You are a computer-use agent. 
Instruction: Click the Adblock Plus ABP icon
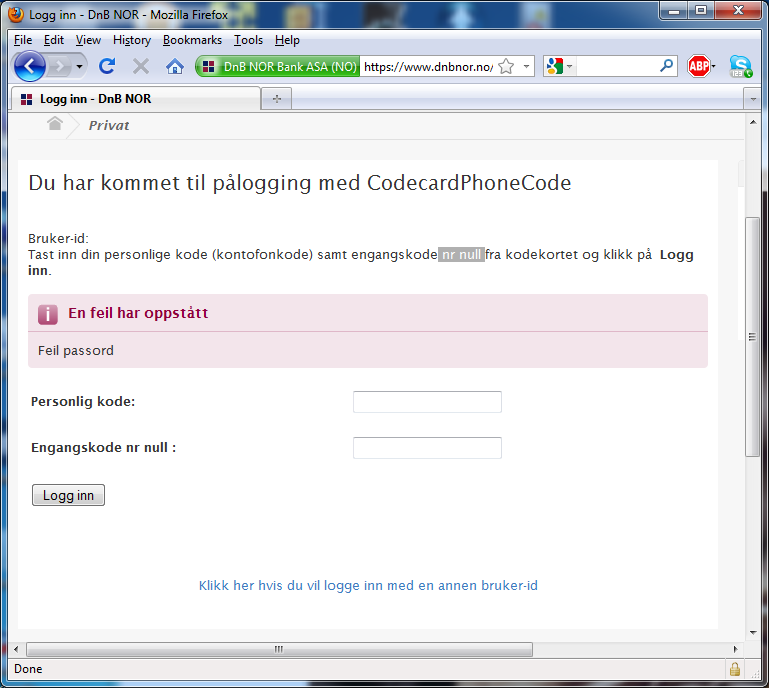click(x=698, y=66)
